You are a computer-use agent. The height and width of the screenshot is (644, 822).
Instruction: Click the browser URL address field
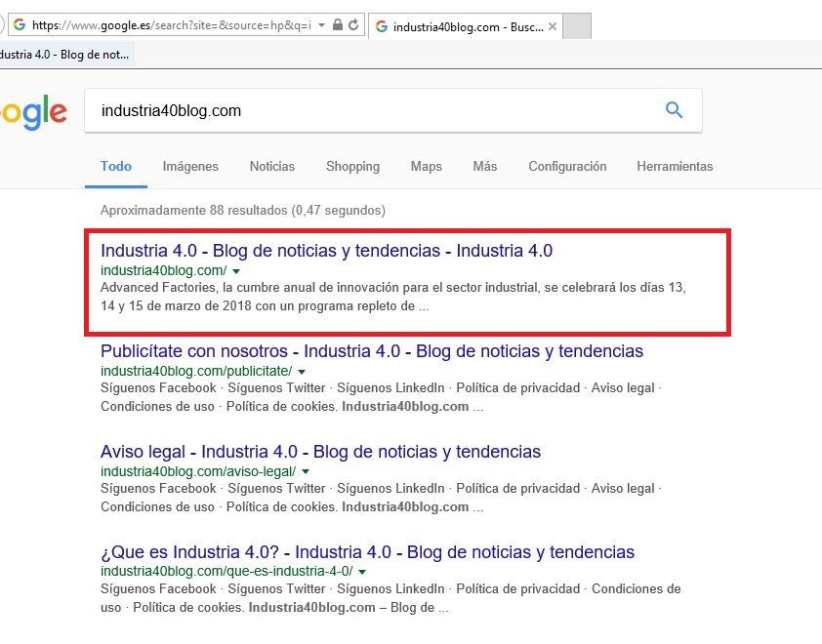click(172, 25)
